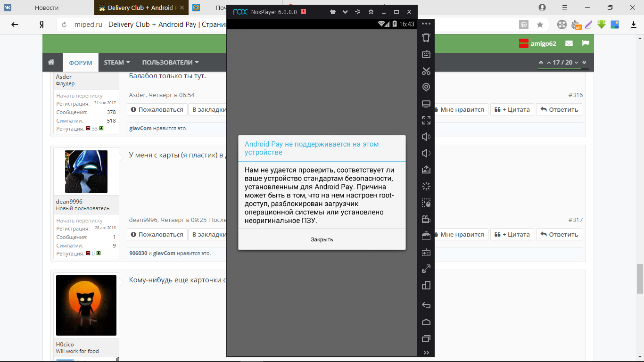644x362 pixels.
Task: Click the NoxPlayer diagonal resize arrow icon
Action: click(x=426, y=269)
